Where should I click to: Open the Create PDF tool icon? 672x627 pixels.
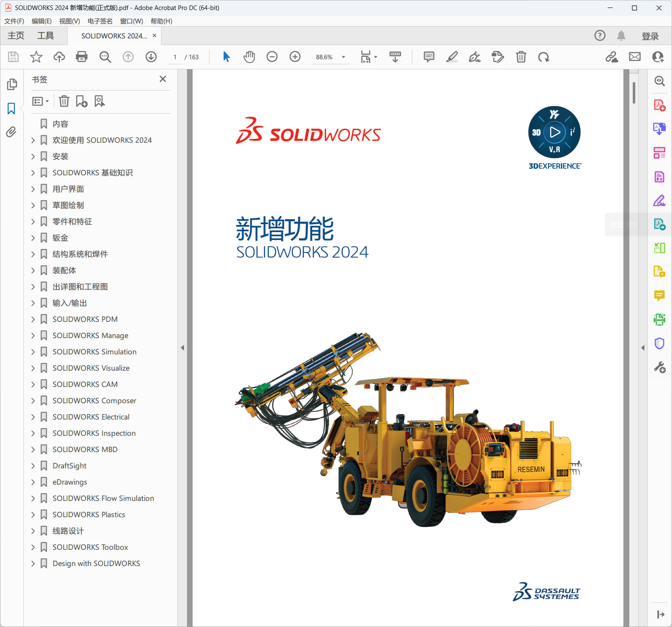point(659,105)
